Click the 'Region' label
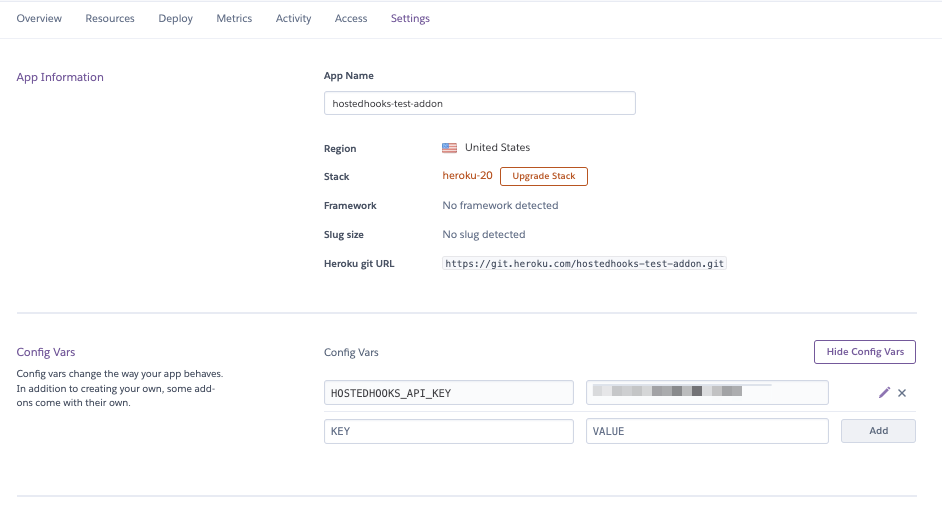Viewport: 942px width, 521px height. click(x=340, y=148)
